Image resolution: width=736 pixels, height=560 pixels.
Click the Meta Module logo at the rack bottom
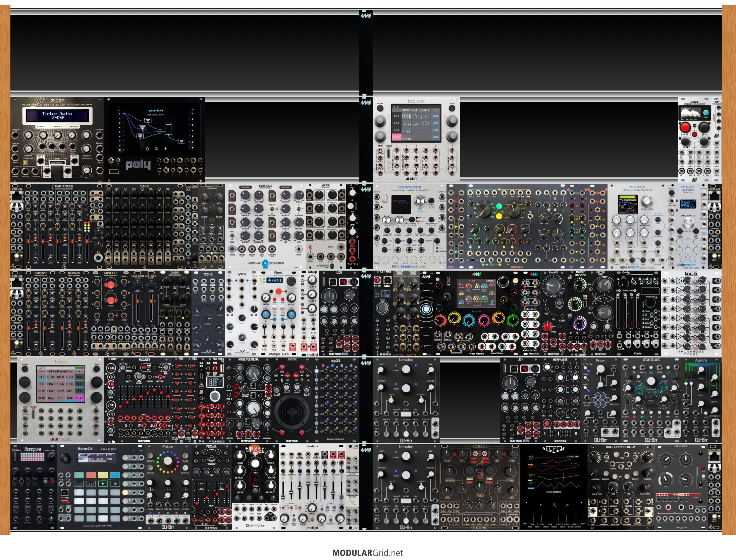click(x=476, y=353)
